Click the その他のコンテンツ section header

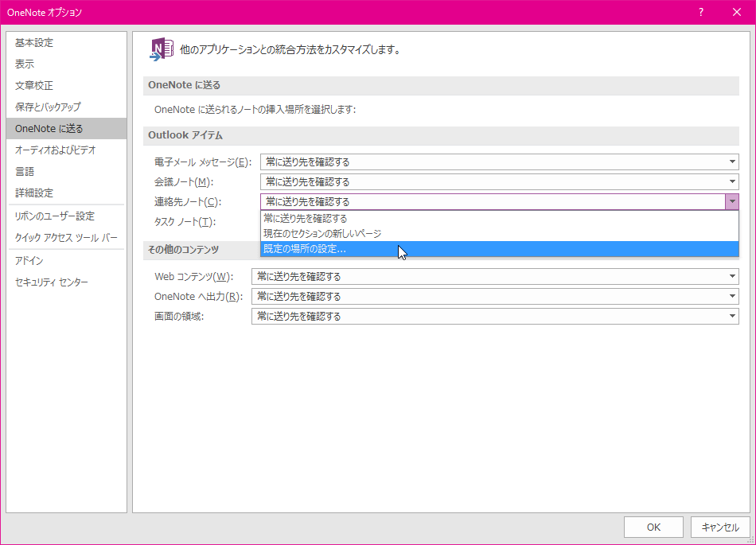pyautogui.click(x=183, y=250)
